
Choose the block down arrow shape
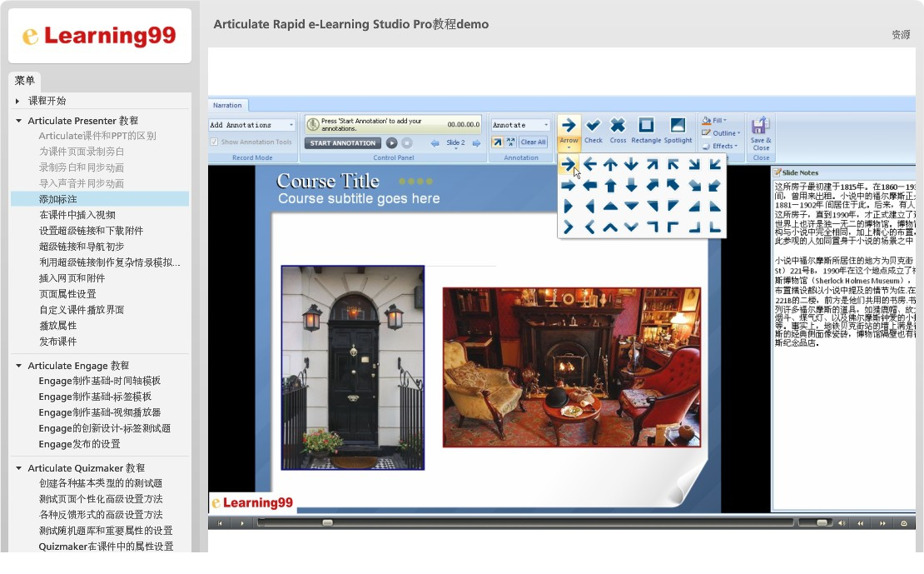click(x=631, y=186)
